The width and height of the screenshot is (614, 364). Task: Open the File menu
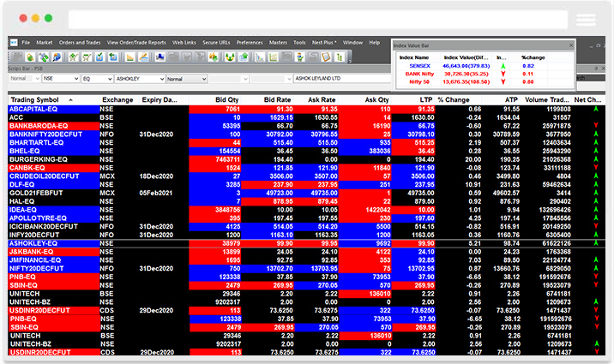26,42
